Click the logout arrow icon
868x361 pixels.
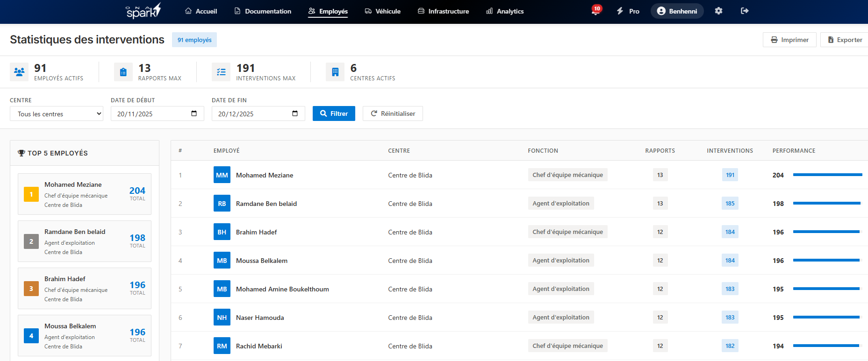[x=745, y=11]
